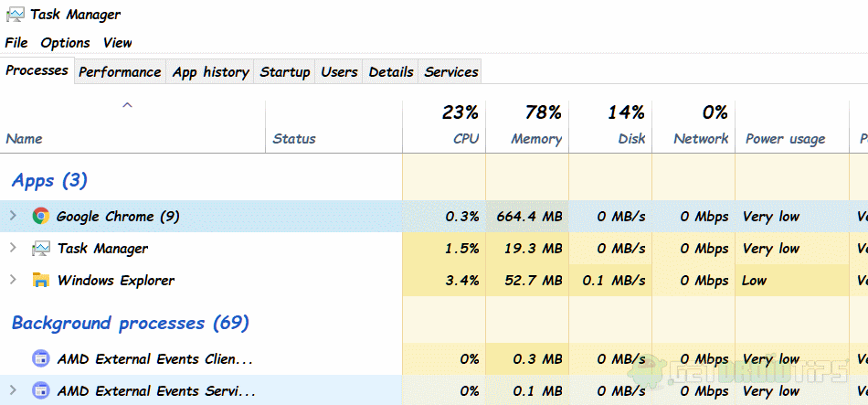Click the Windows Explorer folder icon

40,281
